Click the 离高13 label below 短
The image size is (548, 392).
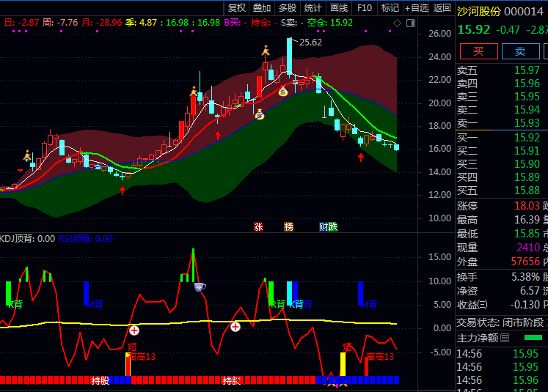(142, 357)
